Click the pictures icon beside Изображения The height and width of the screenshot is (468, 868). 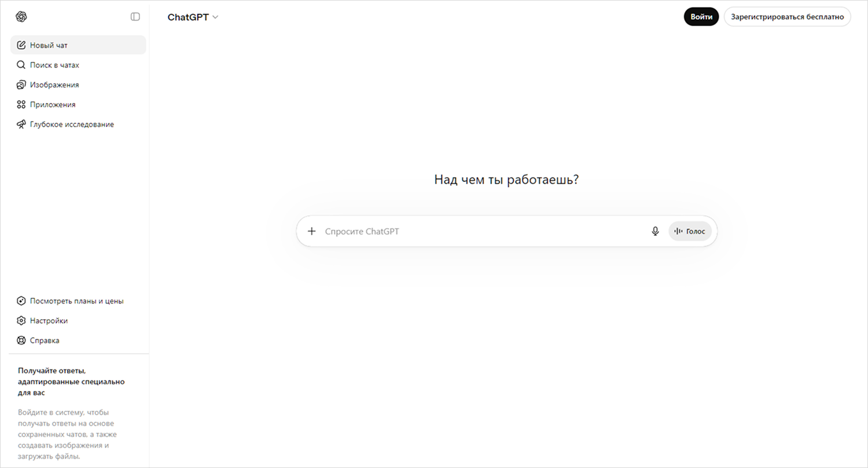tap(21, 85)
